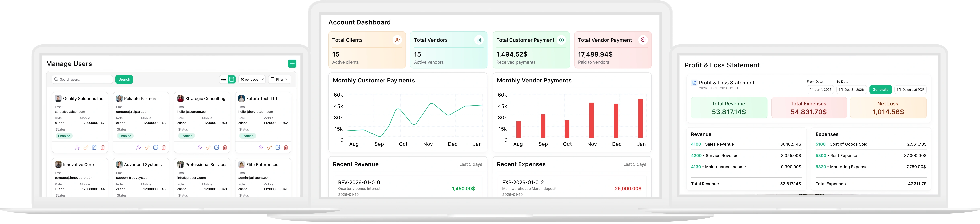The image size is (980, 224).
Task: Click the Professional Services card title
Action: [x=206, y=165]
